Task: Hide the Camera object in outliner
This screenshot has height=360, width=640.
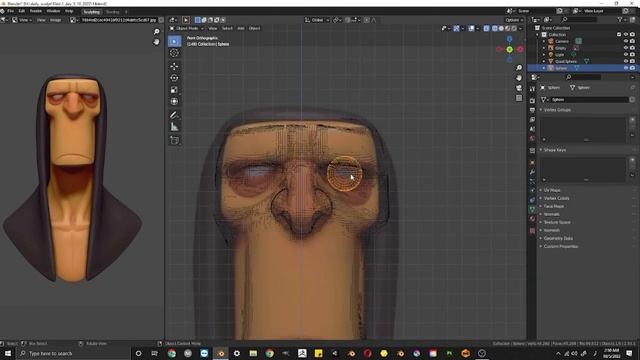Action: coord(625,41)
